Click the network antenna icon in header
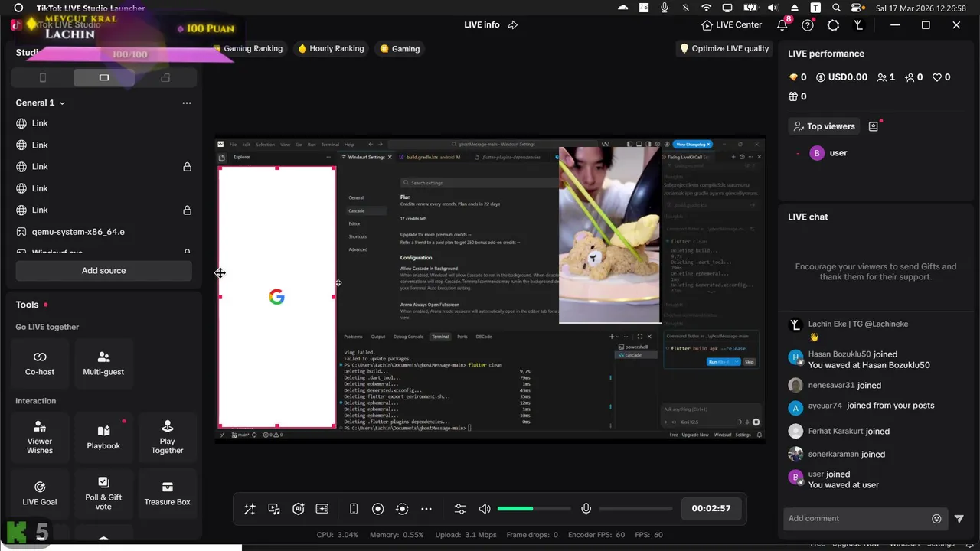Viewport: 980px width, 551px height. (x=858, y=25)
